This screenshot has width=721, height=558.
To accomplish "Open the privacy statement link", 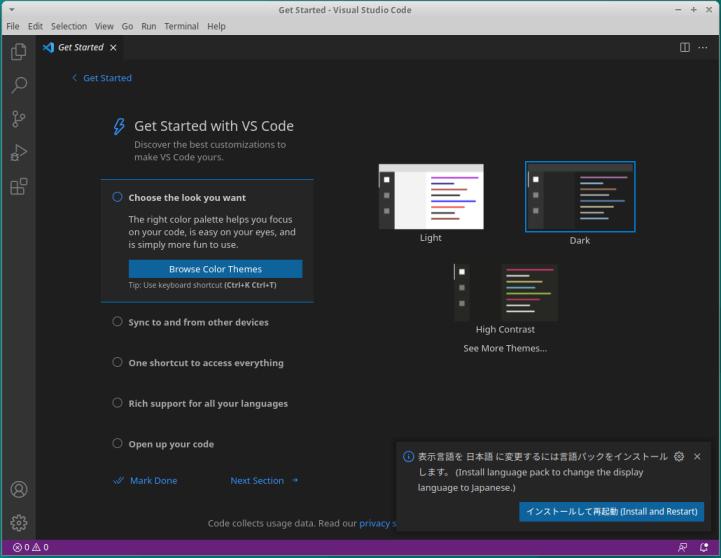I will [x=378, y=524].
